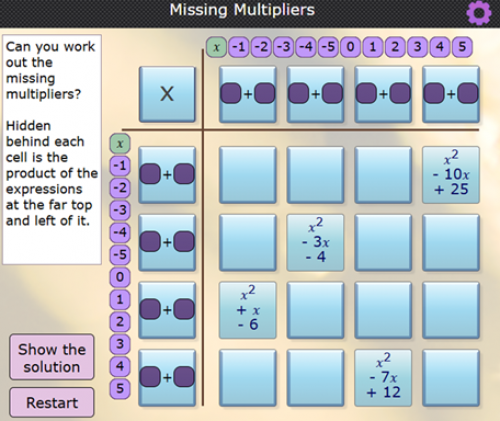Pick the -1 tile in the top row
Viewport: 500px width, 421px height.
[x=239, y=47]
